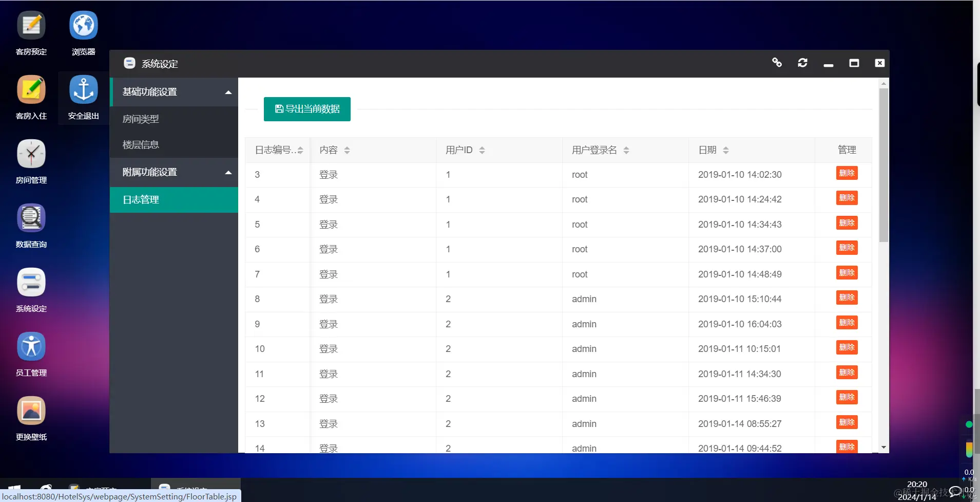Delete log entry 10
Screen dimensions: 980x502
click(847, 347)
